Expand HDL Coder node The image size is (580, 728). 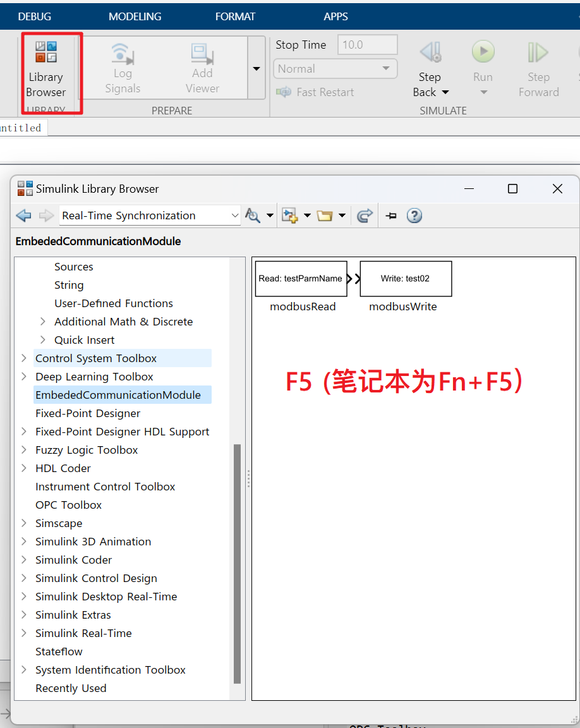(x=24, y=468)
